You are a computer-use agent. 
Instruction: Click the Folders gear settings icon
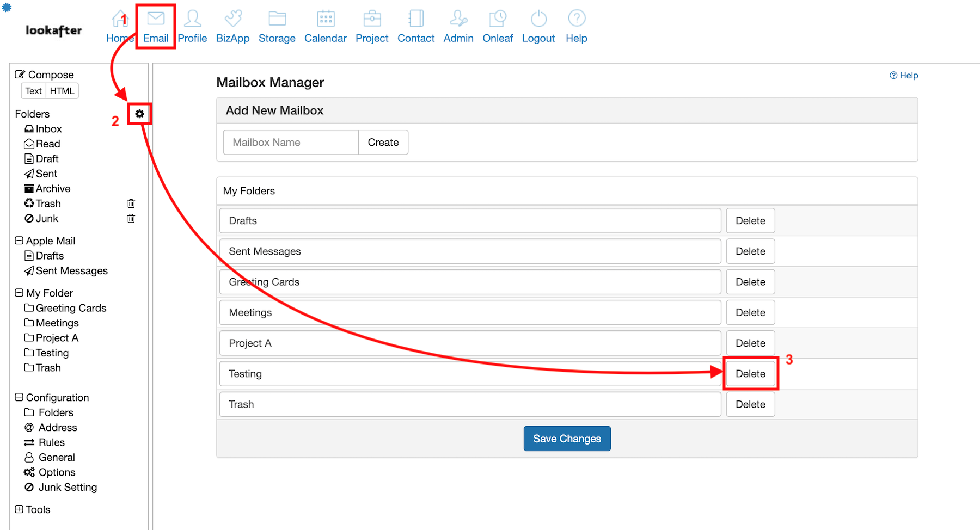pos(139,114)
